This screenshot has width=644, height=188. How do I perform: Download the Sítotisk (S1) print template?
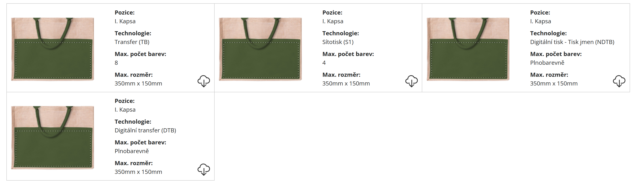tap(411, 81)
